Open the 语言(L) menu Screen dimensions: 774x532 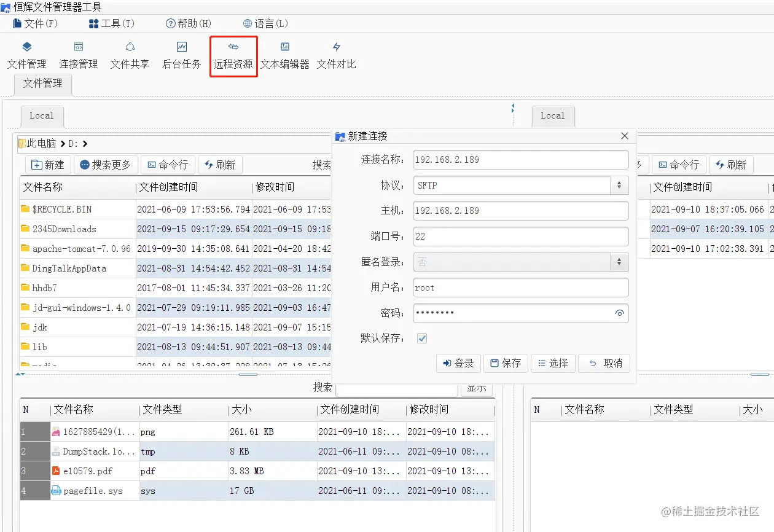(265, 23)
